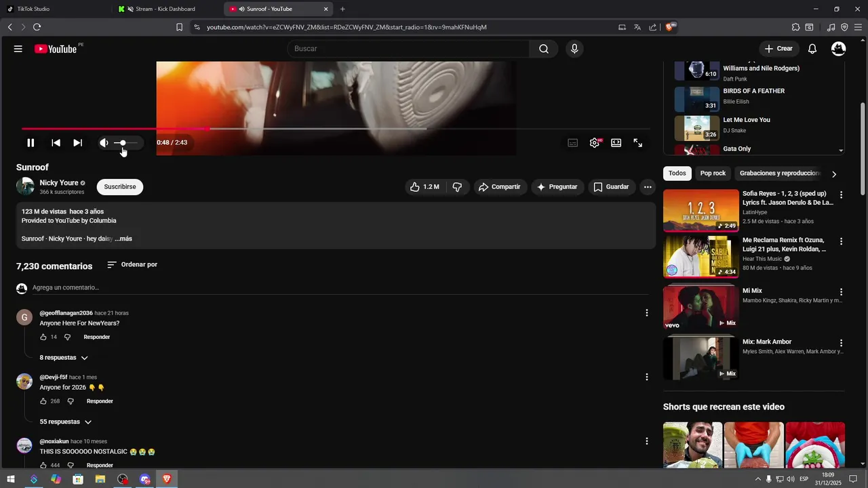Reload the page from the toolbar
Viewport: 868px width, 488px height.
pos(37,27)
